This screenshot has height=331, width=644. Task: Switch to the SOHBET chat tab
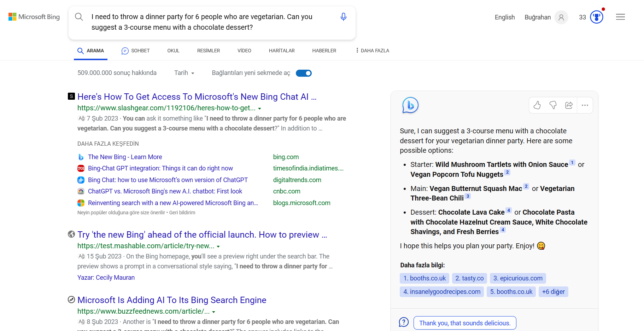pos(136,51)
